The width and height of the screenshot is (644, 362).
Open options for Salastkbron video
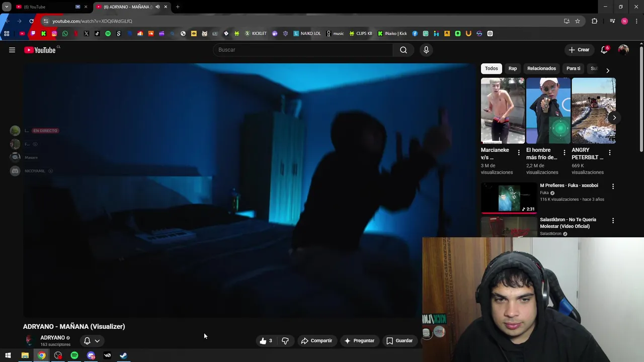click(x=613, y=220)
